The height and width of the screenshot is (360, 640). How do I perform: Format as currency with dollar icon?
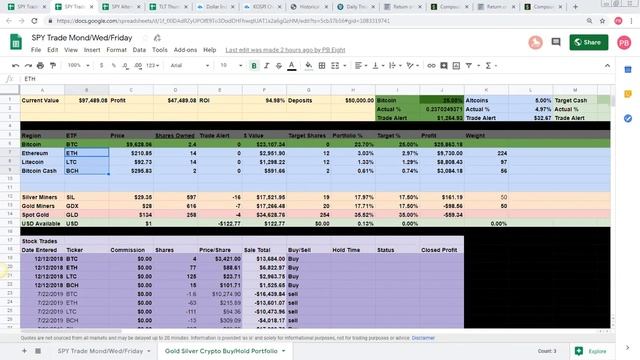101,66
